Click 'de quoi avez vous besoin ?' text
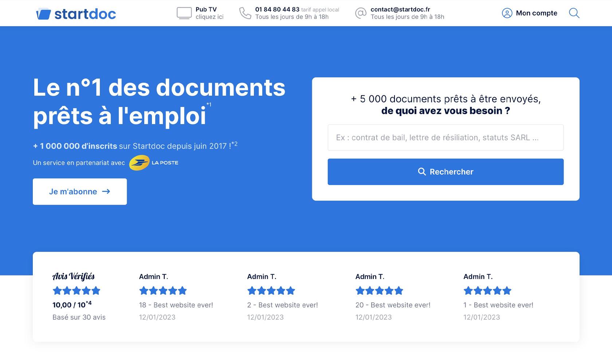Image resolution: width=612 pixels, height=364 pixels. click(x=446, y=111)
